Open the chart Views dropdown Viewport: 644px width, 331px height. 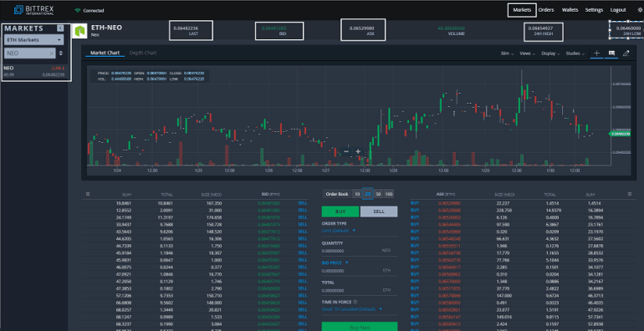click(x=528, y=53)
